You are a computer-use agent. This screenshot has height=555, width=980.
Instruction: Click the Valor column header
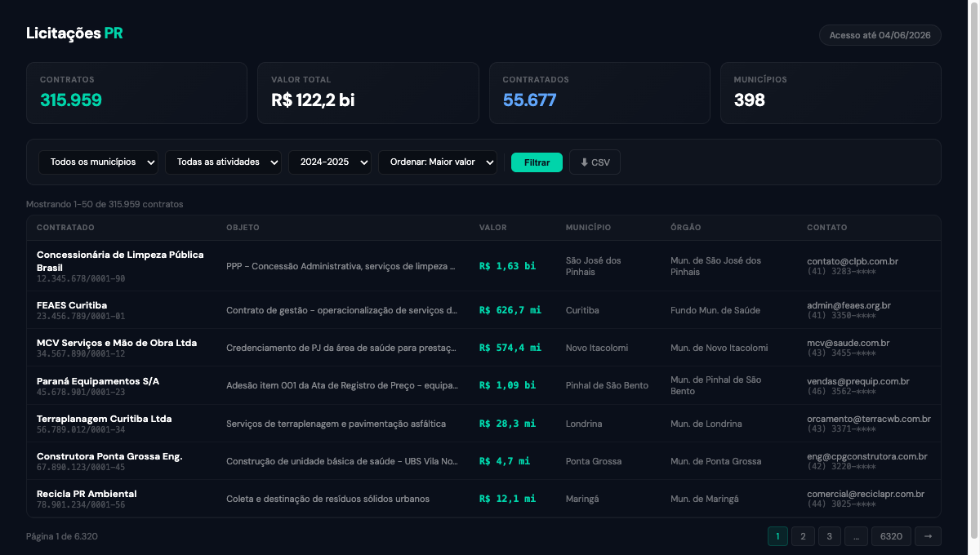point(492,228)
